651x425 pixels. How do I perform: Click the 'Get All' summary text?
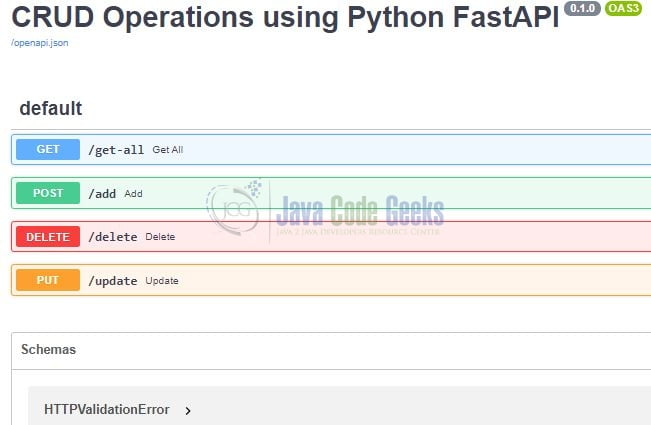(168, 150)
